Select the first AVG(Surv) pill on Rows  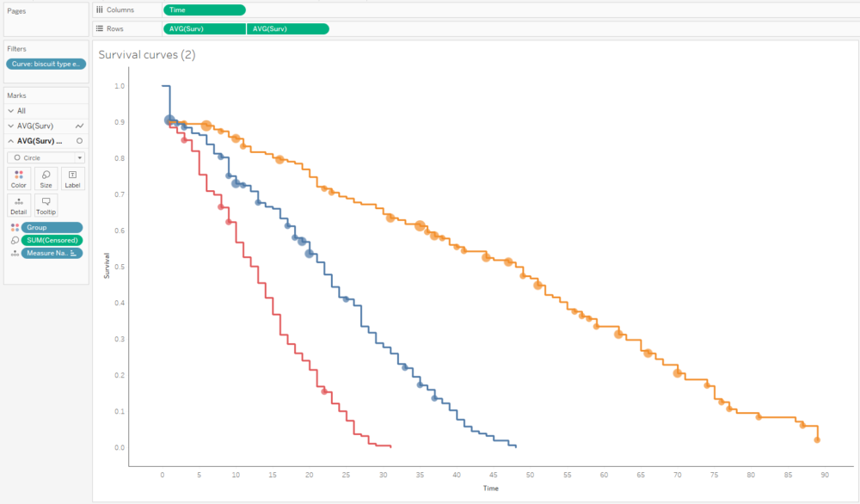pos(204,28)
